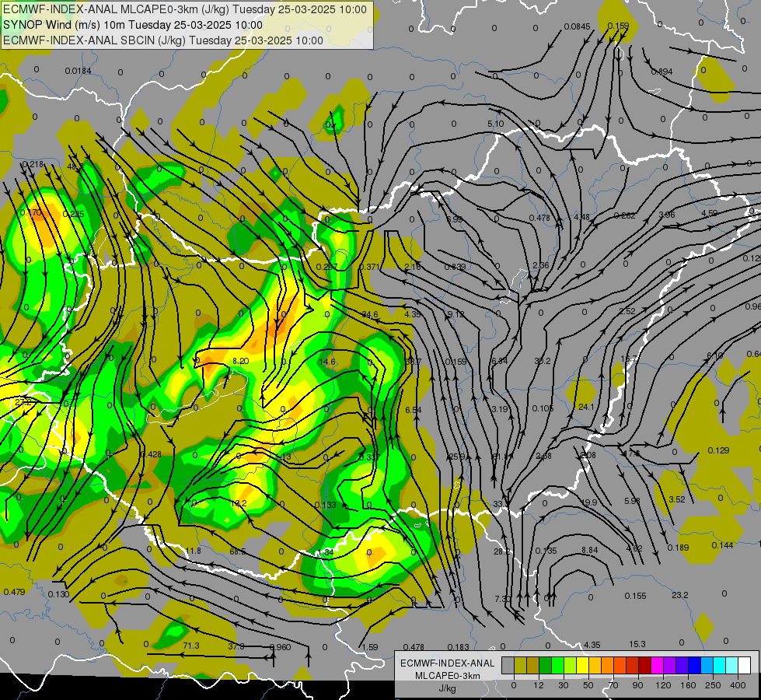Click the map value '28.2'
Viewport: 761px width, 700px height.
502,552
